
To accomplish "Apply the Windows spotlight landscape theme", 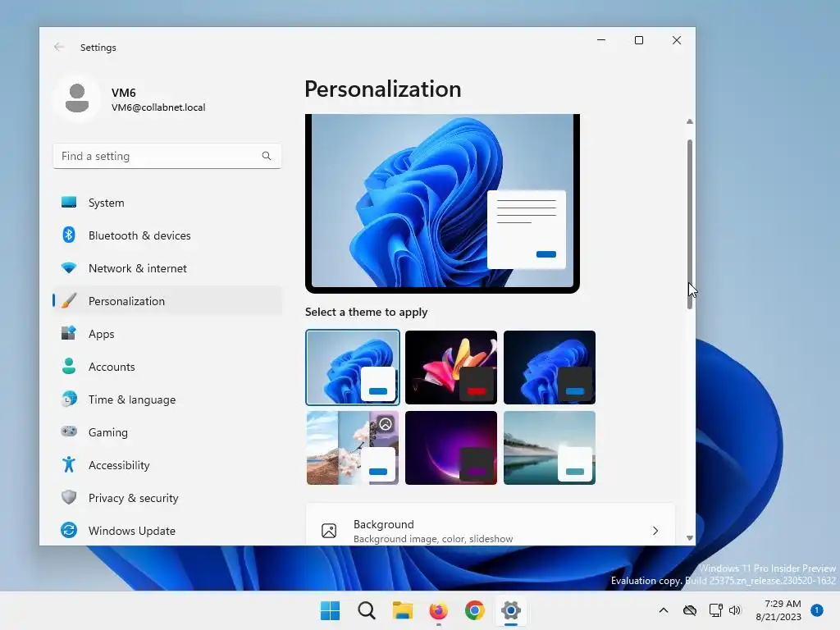I will (x=353, y=448).
